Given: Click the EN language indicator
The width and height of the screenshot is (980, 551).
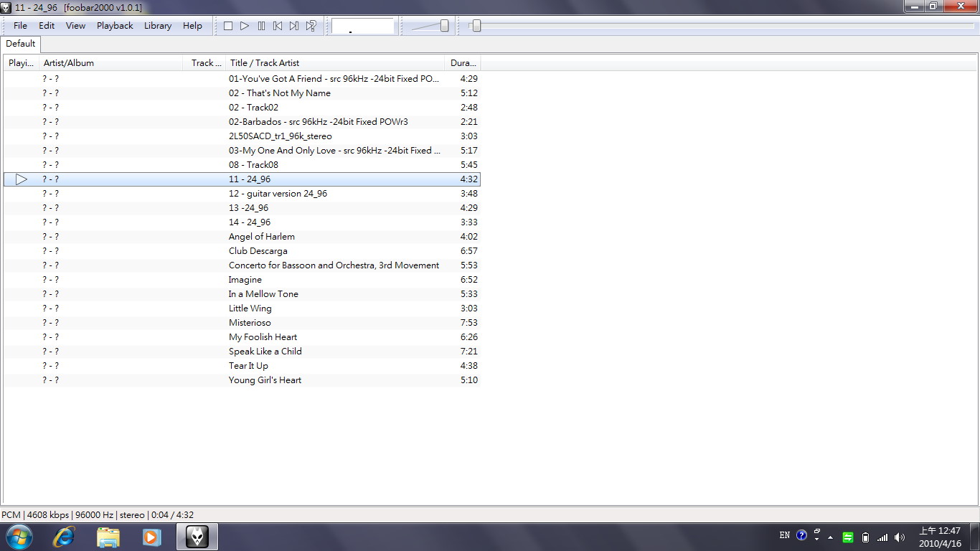Looking at the screenshot, I should (x=785, y=535).
